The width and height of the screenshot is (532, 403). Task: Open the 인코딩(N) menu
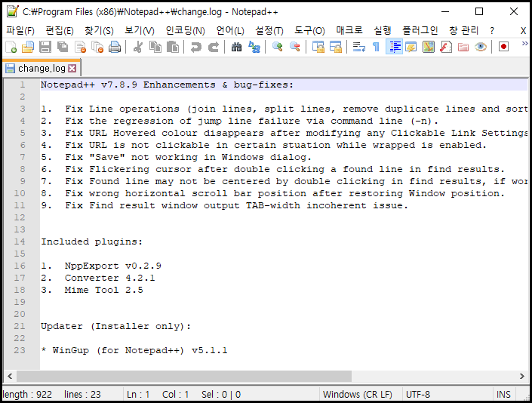(x=185, y=30)
